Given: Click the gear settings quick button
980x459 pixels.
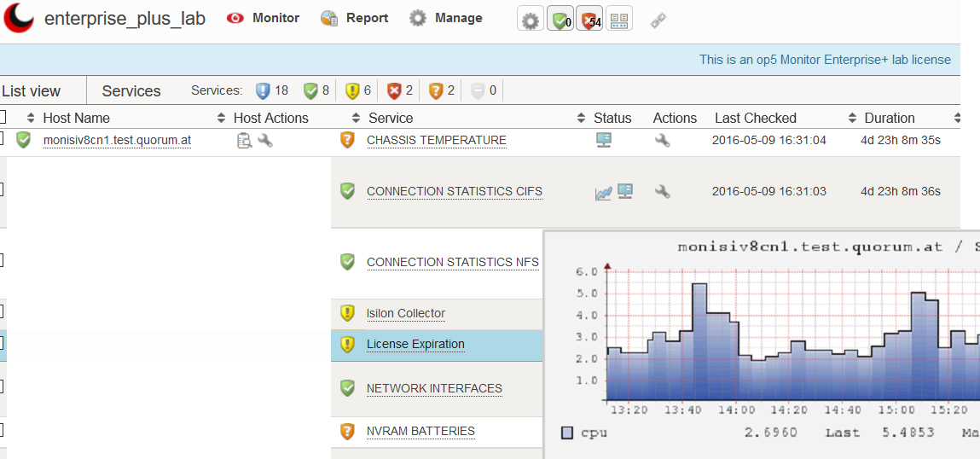Looking at the screenshot, I should [530, 19].
